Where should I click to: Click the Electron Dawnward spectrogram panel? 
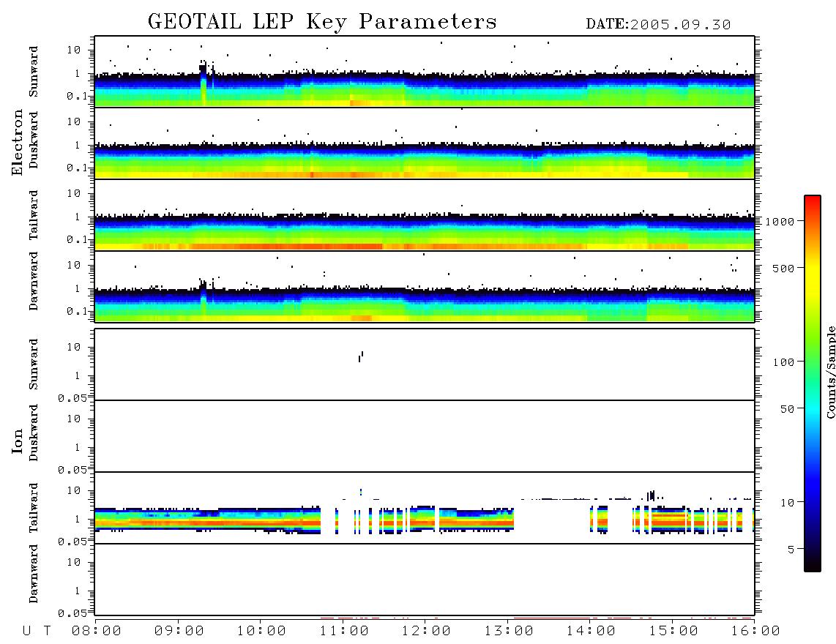pos(425,286)
